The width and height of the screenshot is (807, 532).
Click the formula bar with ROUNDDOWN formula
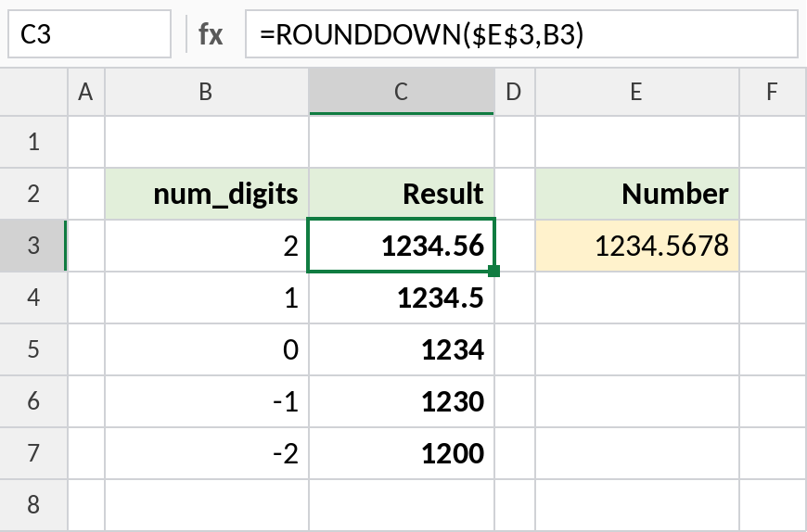(x=521, y=34)
